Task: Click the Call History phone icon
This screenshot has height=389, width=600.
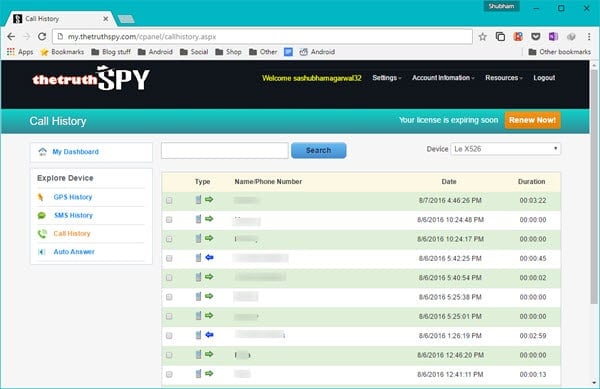Action: (x=42, y=233)
